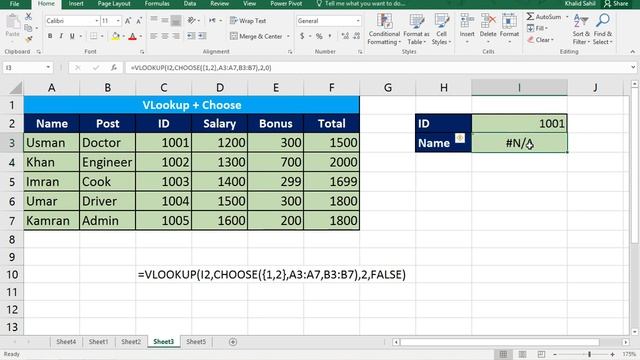Image resolution: width=640 pixels, height=360 pixels.
Task: Toggle Underline formatting
Action: [72, 36]
